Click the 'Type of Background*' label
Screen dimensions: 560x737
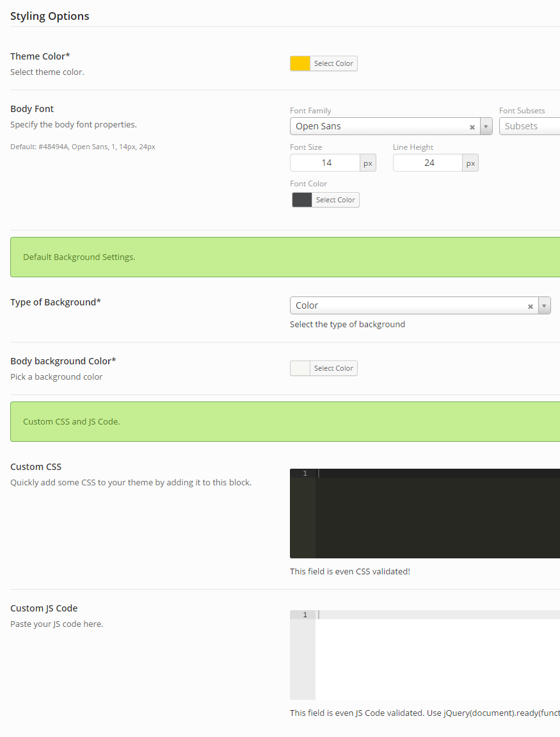click(x=56, y=302)
